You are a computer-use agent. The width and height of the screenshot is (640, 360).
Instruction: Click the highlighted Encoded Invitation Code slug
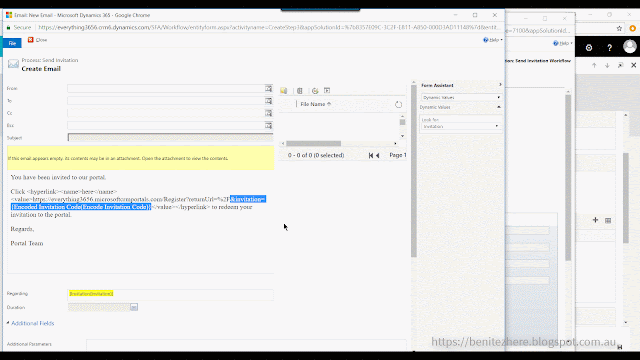(x=81, y=207)
